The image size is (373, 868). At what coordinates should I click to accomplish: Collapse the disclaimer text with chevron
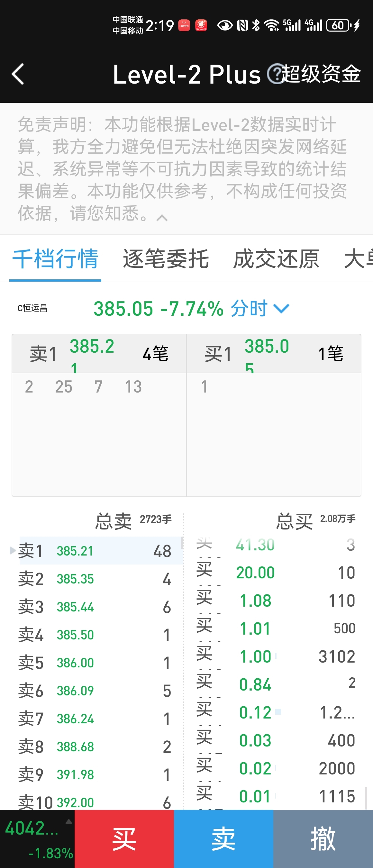click(162, 217)
